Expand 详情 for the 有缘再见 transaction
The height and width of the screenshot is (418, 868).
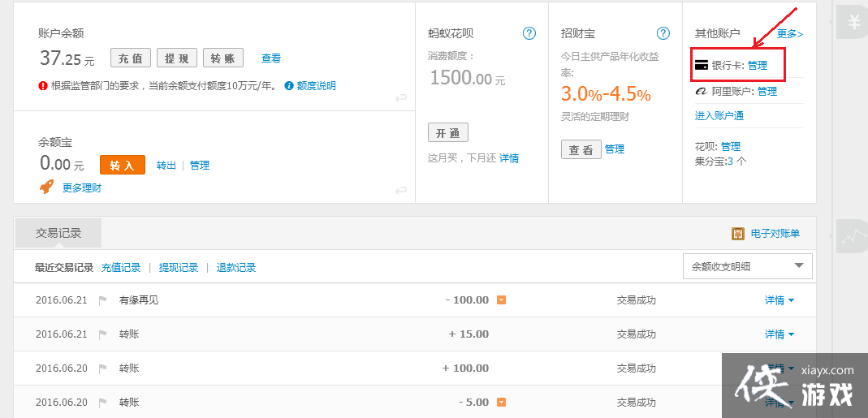[x=779, y=300]
